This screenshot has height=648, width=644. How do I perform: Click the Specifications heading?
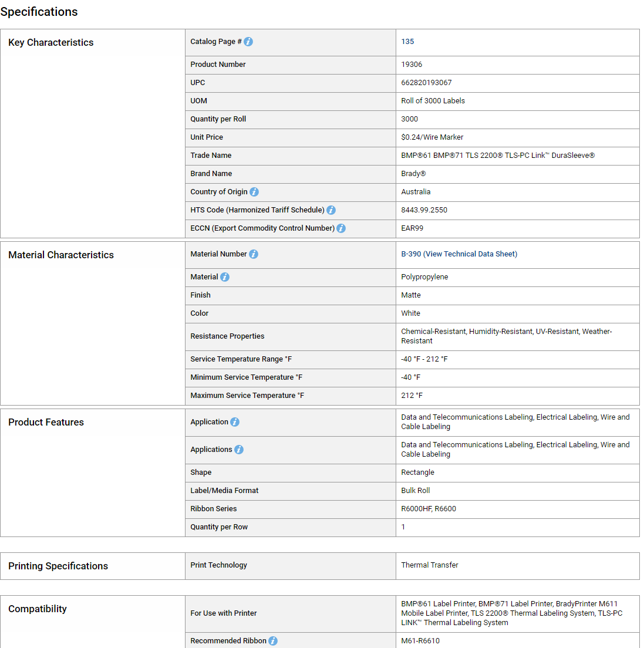point(39,12)
